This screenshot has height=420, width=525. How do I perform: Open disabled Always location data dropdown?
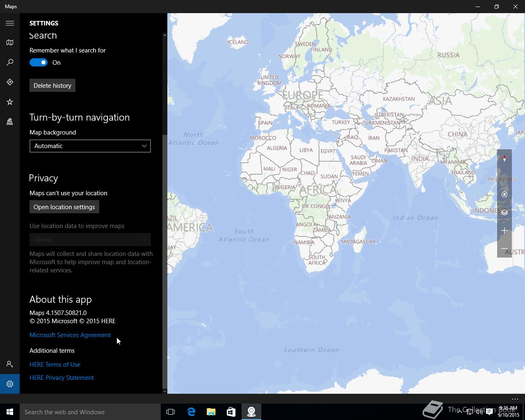pyautogui.click(x=90, y=240)
